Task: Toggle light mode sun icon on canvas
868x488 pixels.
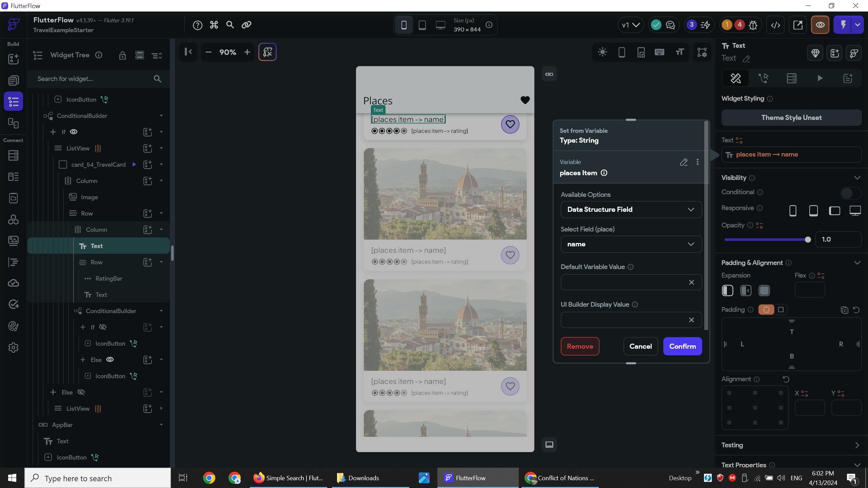Action: pyautogui.click(x=603, y=52)
